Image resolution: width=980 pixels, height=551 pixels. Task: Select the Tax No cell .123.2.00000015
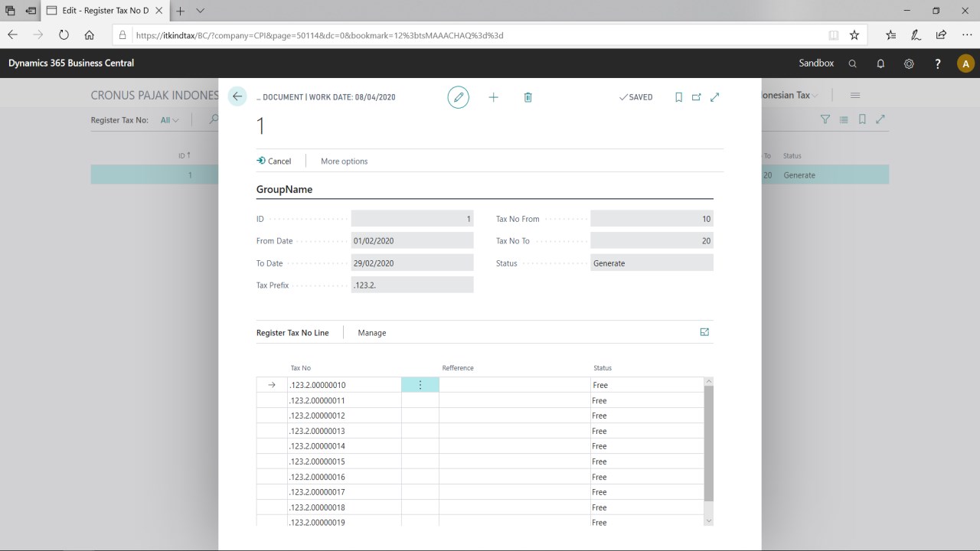pyautogui.click(x=345, y=461)
